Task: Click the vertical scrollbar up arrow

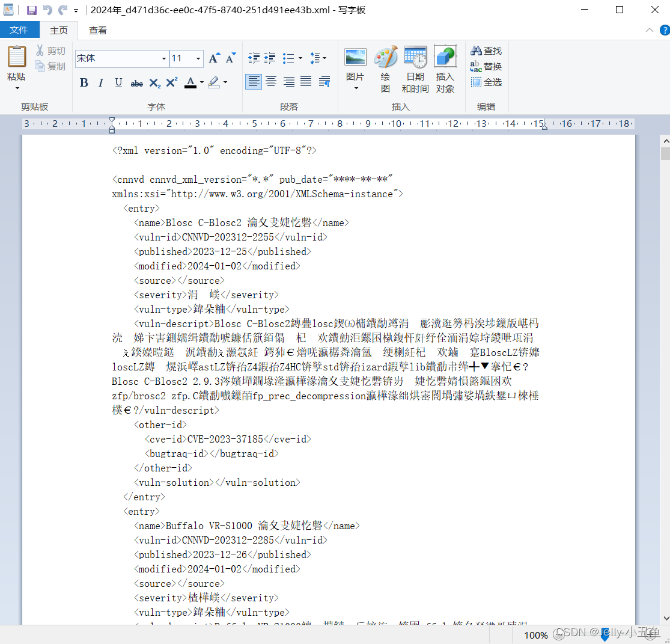Action: [x=666, y=141]
